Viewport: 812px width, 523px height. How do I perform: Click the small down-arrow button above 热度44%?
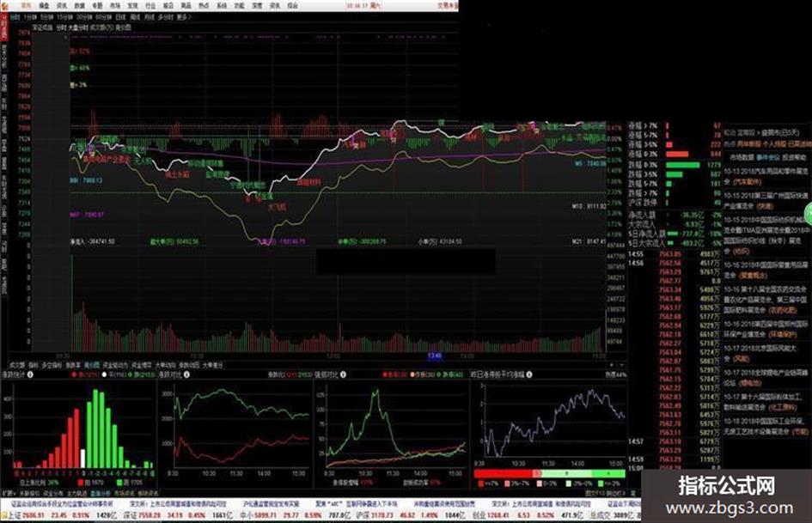(621, 365)
